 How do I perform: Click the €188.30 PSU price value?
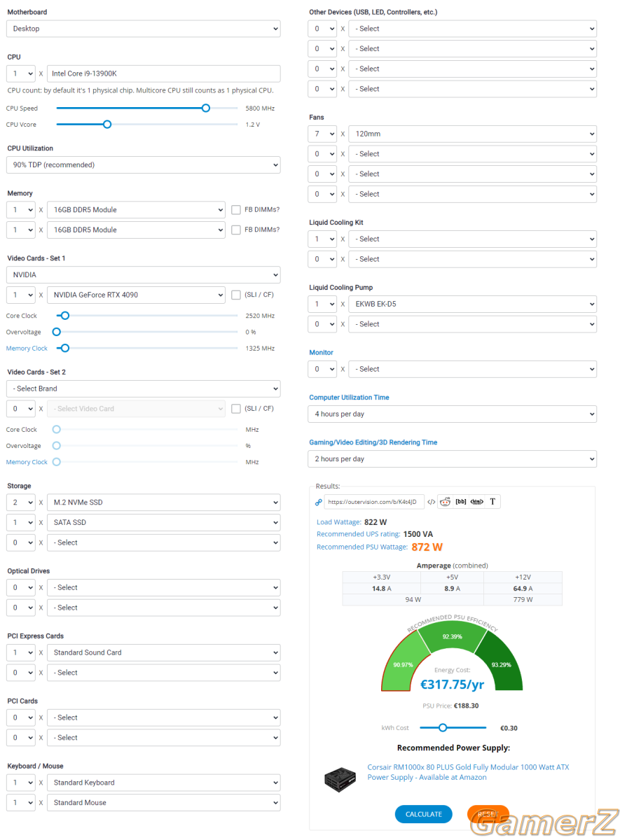(466, 706)
